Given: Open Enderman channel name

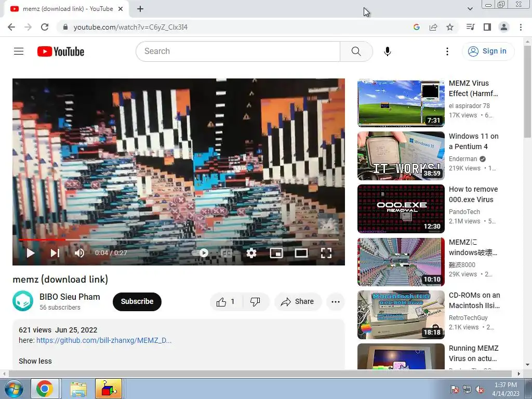Looking at the screenshot, I should (x=463, y=159).
